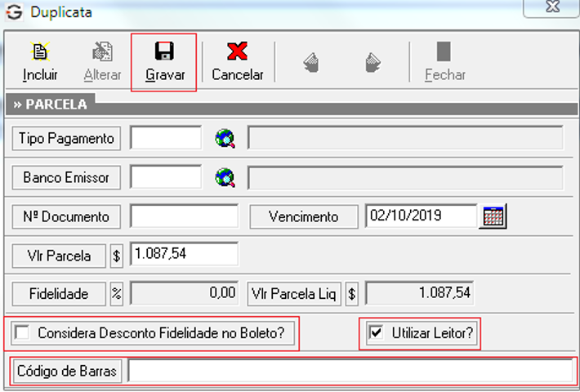Enable Considera Desconto Fidelidade no Boleto

point(22,332)
